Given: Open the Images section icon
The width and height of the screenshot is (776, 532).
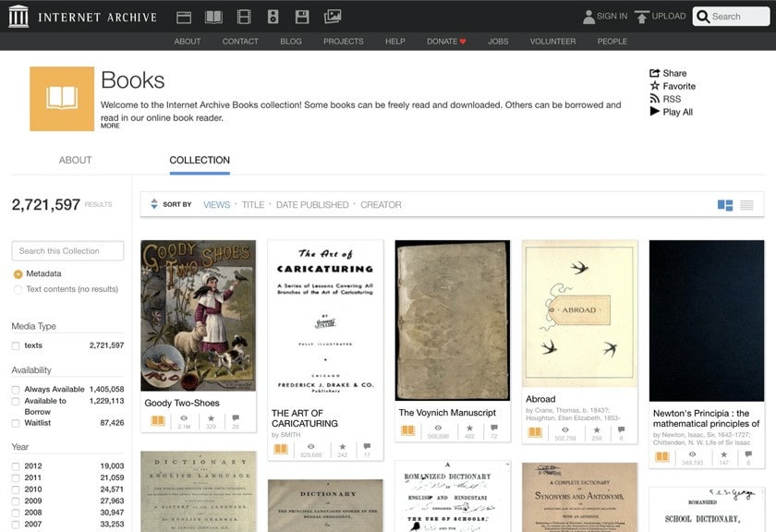Looking at the screenshot, I should click(x=329, y=16).
